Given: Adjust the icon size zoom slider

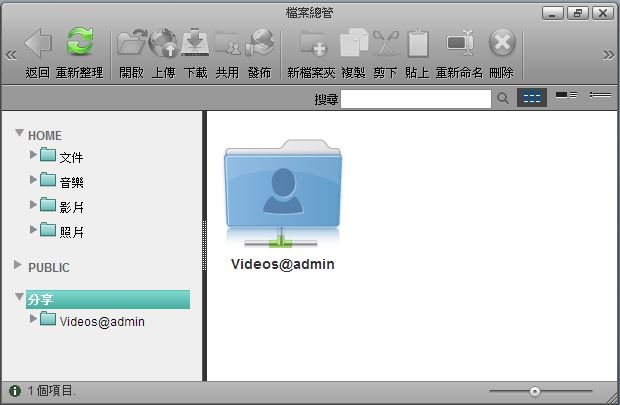Looking at the screenshot, I should coord(535,391).
